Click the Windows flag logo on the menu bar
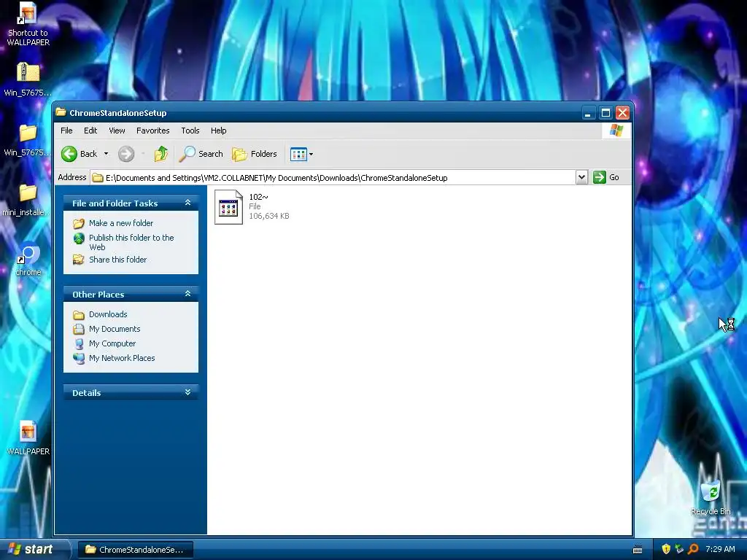747x560 pixels. click(x=616, y=131)
